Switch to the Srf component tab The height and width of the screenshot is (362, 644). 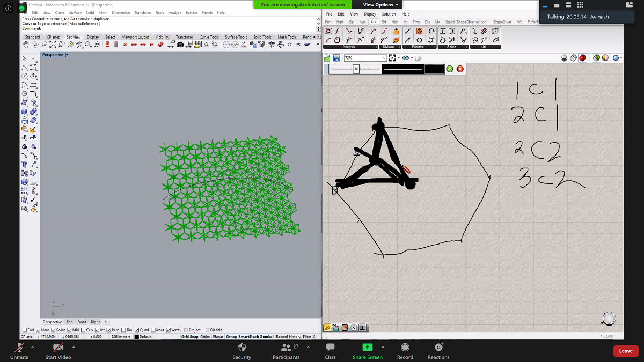(x=384, y=22)
